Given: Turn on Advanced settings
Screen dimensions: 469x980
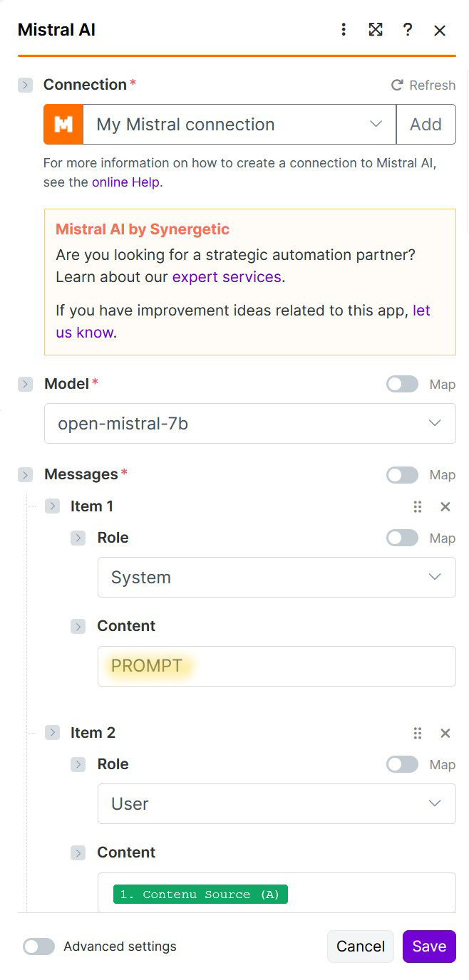Looking at the screenshot, I should tap(38, 947).
